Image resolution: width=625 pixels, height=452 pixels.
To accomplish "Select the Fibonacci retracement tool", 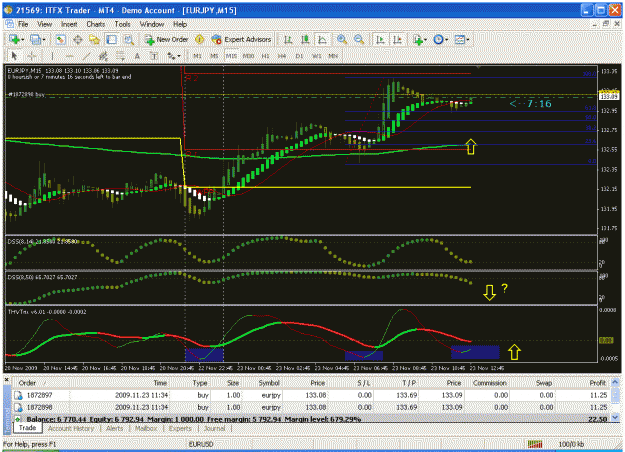I will [120, 56].
